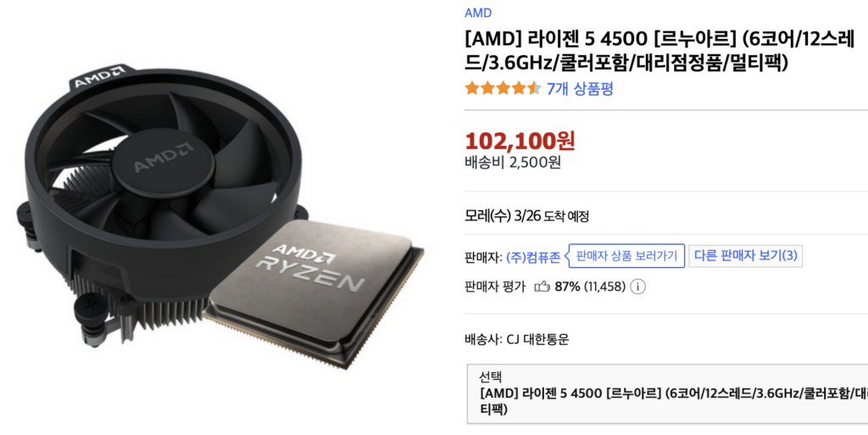Click the info icon beside seller rating

point(637,287)
